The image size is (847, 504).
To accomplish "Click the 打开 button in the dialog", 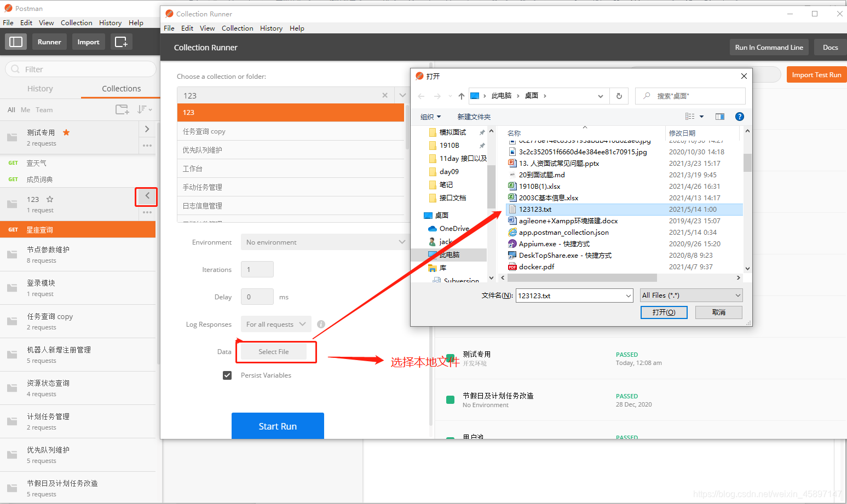I will pyautogui.click(x=664, y=312).
